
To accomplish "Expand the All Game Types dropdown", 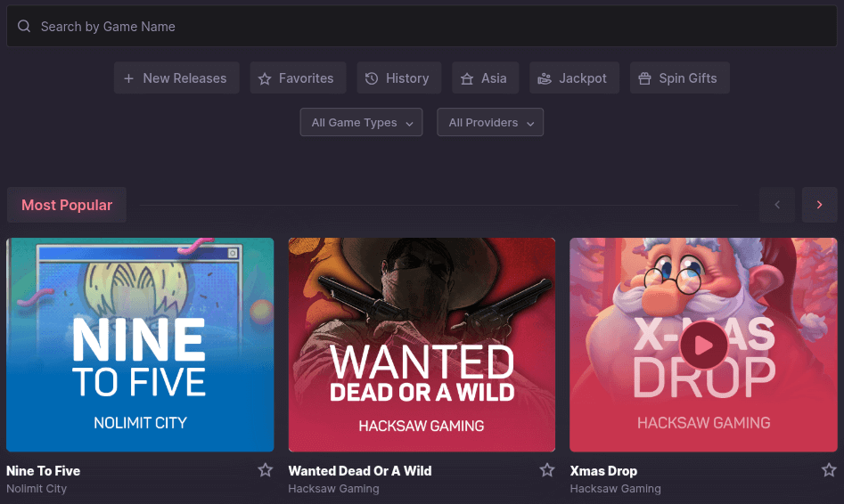I will pyautogui.click(x=361, y=123).
